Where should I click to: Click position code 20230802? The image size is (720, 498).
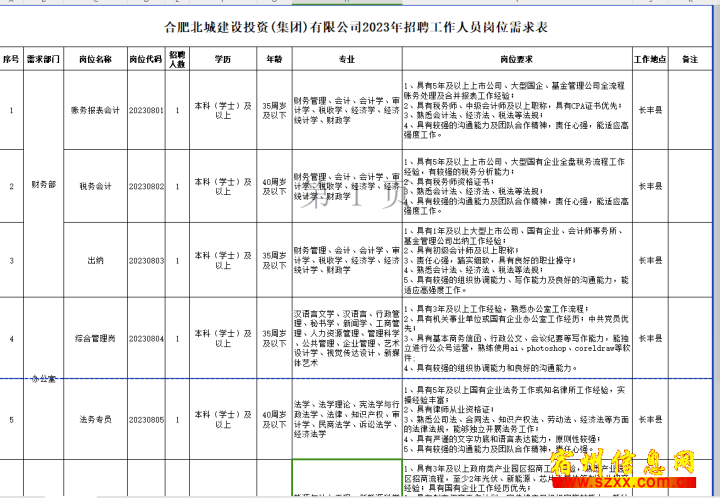[146, 186]
